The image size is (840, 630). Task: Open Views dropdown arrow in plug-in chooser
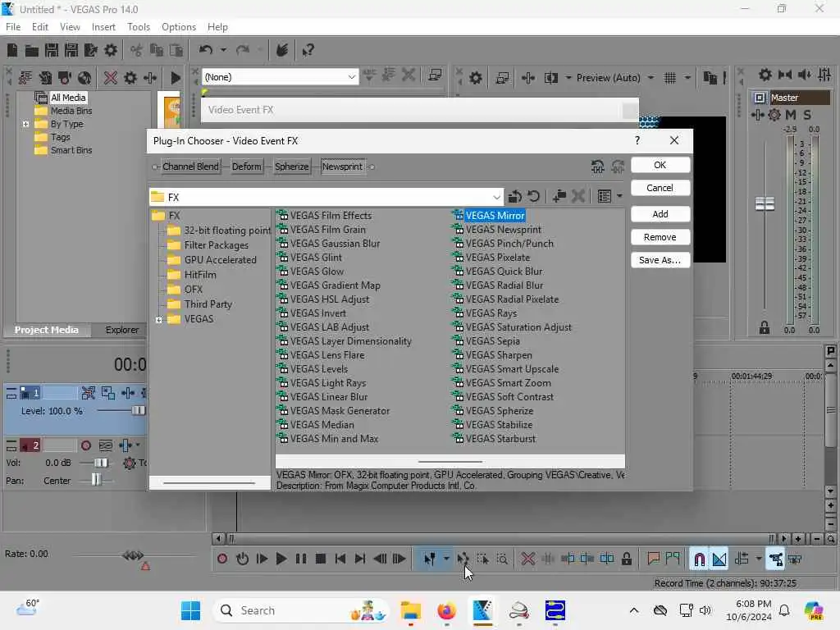point(620,197)
